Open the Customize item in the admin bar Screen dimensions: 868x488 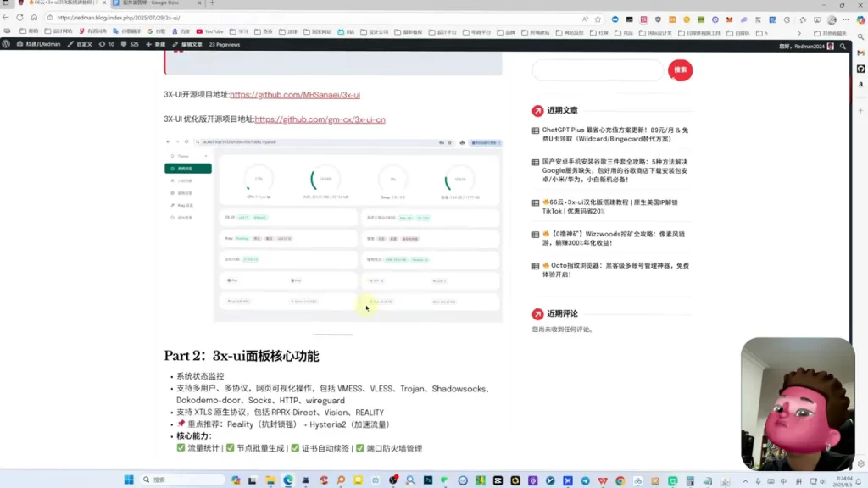(80, 44)
